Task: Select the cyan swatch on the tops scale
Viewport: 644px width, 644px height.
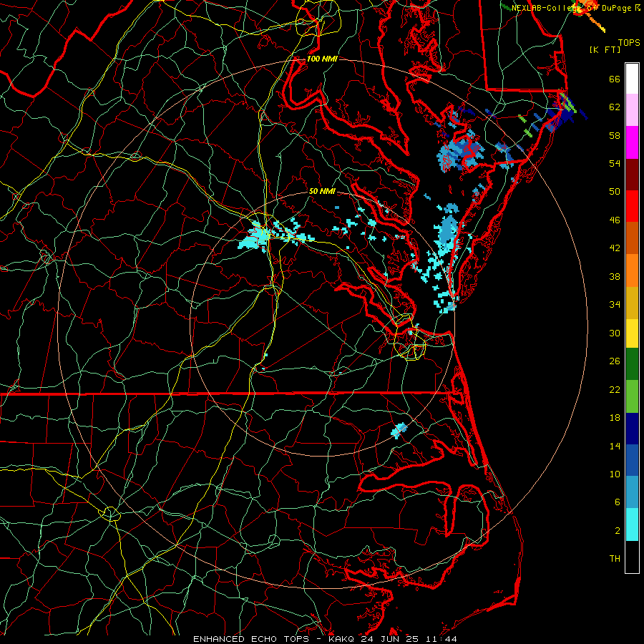Action: (632, 525)
